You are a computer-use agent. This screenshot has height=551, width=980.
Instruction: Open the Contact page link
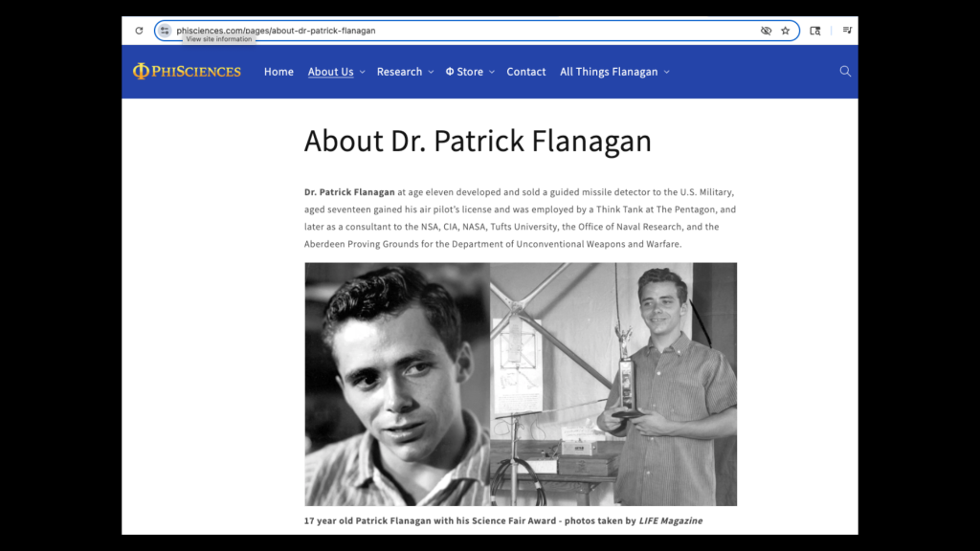[525, 72]
